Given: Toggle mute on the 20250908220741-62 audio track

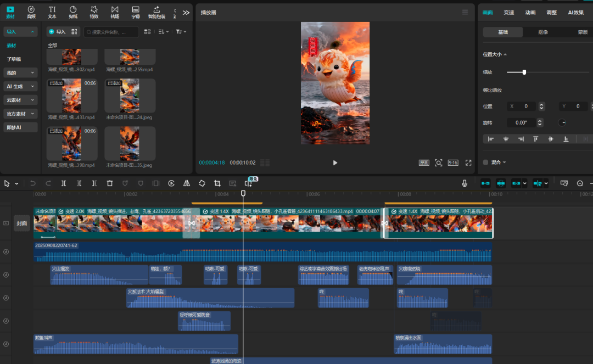Looking at the screenshot, I should (x=6, y=252).
